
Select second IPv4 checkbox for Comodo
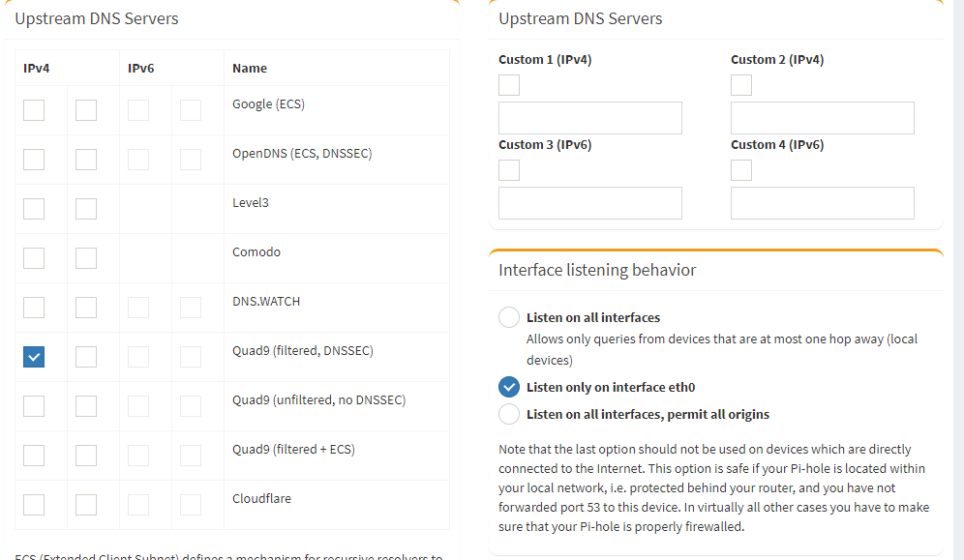coord(86,258)
